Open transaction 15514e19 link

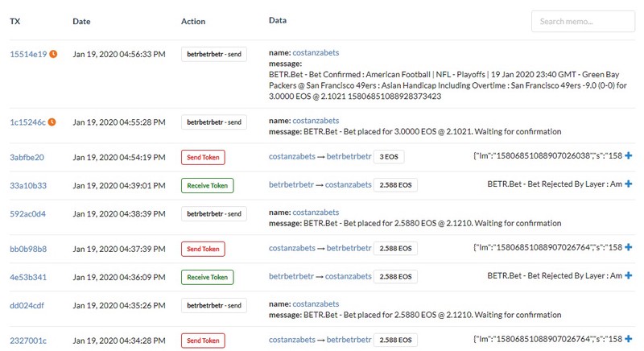(x=28, y=54)
